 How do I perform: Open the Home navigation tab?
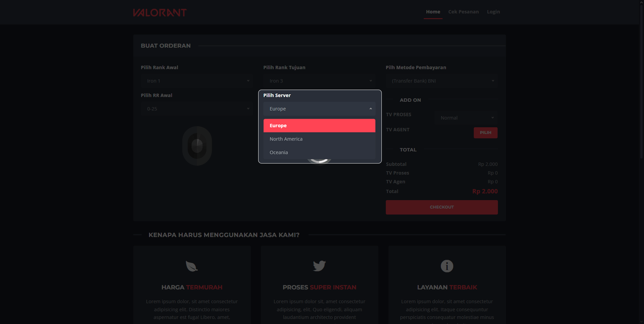tap(433, 12)
